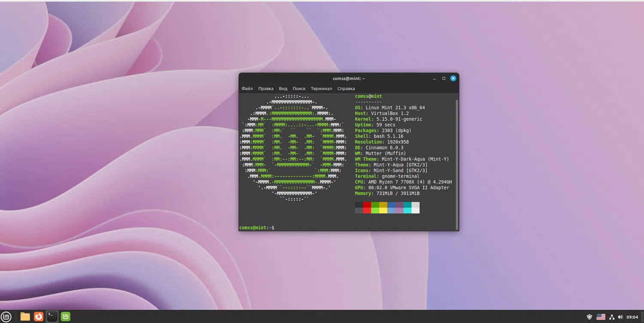Click the Terminal icon in the taskbar
This screenshot has height=323, width=644.
[52, 317]
